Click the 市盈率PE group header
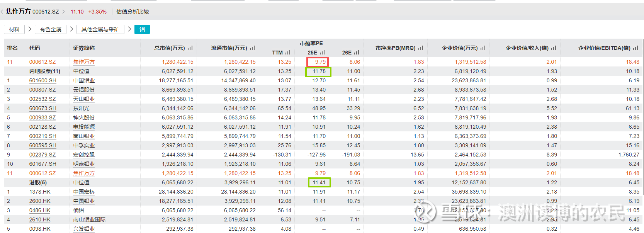Image resolution: width=644 pixels, height=233 pixels. tap(311, 43)
